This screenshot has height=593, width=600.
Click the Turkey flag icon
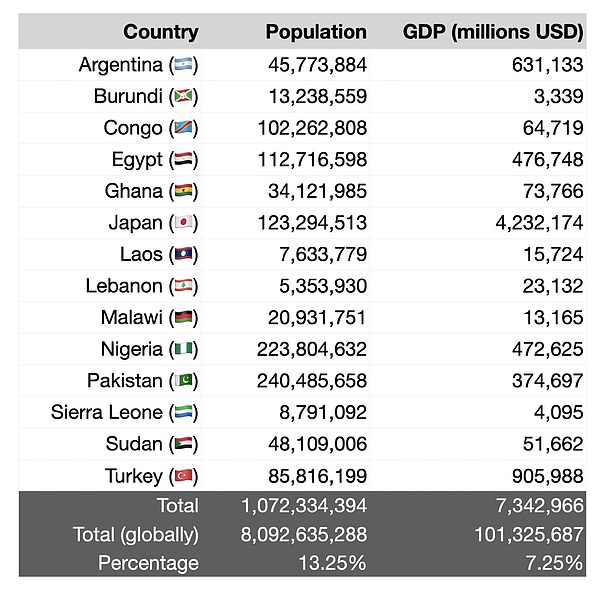point(183,476)
